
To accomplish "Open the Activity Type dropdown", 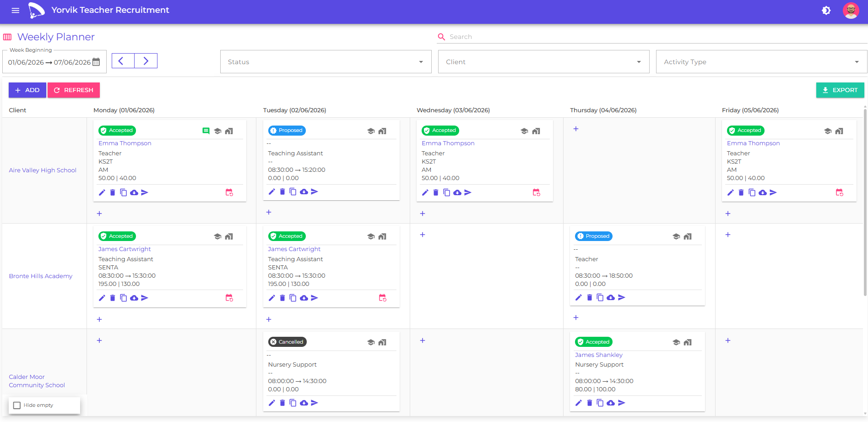I will (x=762, y=62).
